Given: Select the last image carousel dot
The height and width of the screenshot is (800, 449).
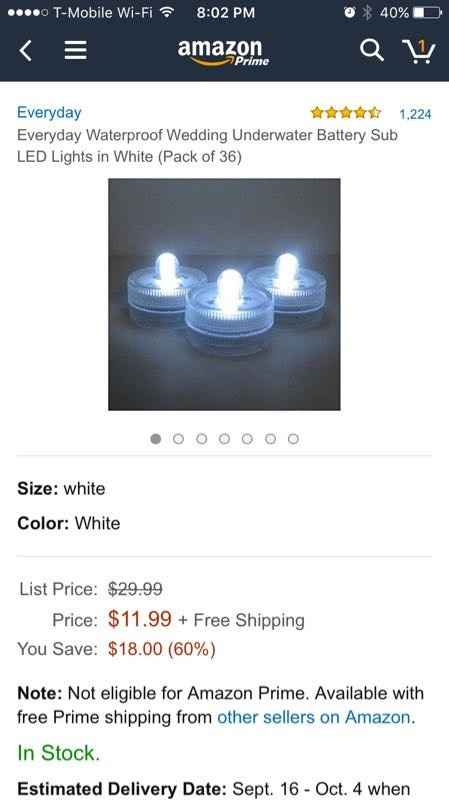Looking at the screenshot, I should [293, 439].
